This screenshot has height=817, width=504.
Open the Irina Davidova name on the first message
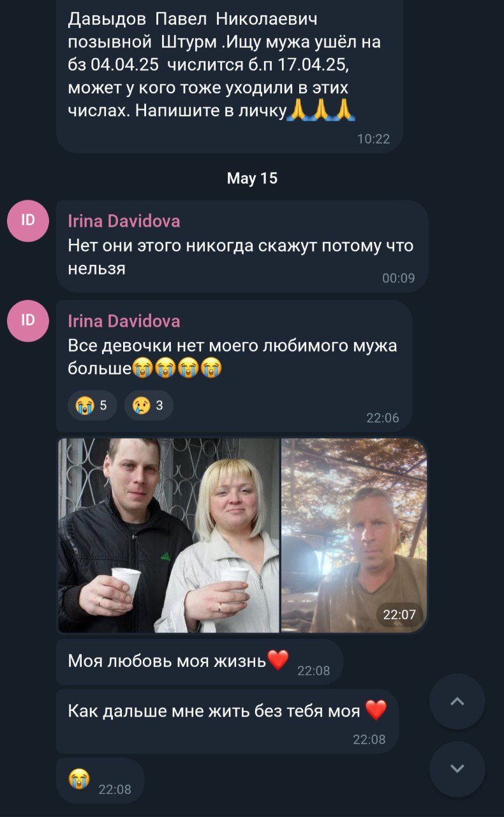click(x=124, y=221)
